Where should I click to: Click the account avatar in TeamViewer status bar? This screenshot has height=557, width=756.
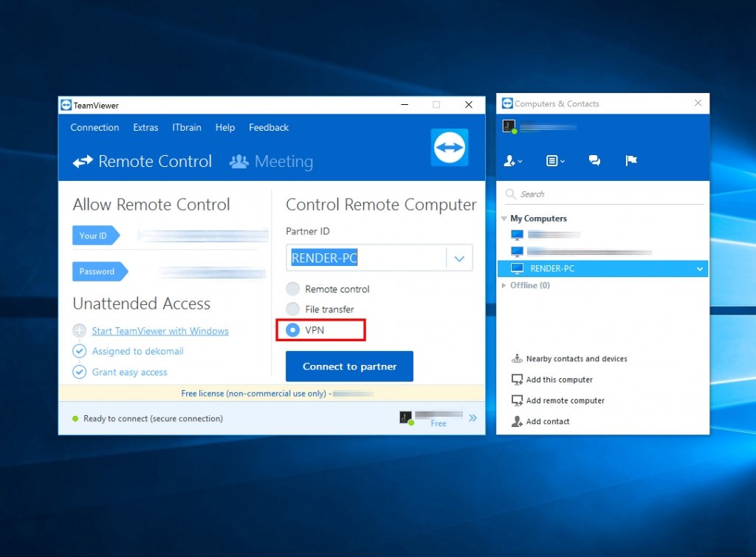tap(406, 417)
